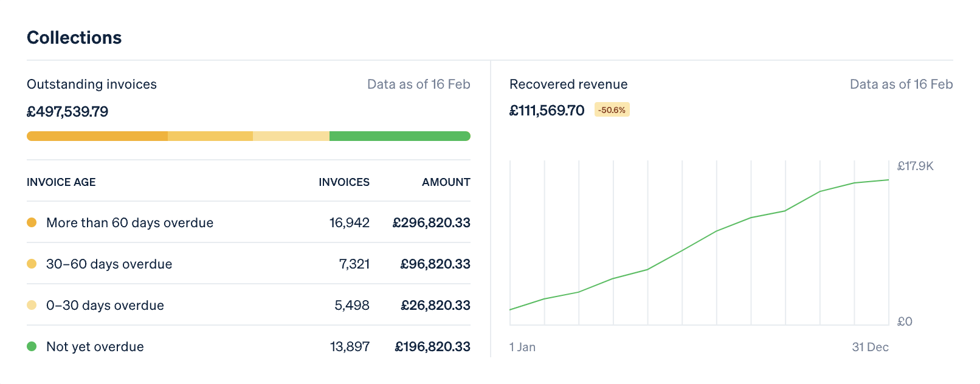
Task: Click the £296,820.33 amount
Action: point(431,222)
